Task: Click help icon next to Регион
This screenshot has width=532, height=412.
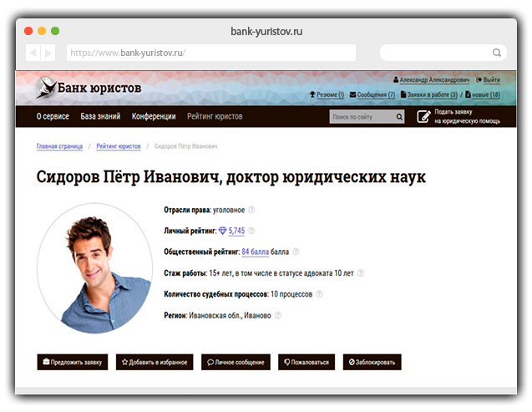Action: (278, 315)
